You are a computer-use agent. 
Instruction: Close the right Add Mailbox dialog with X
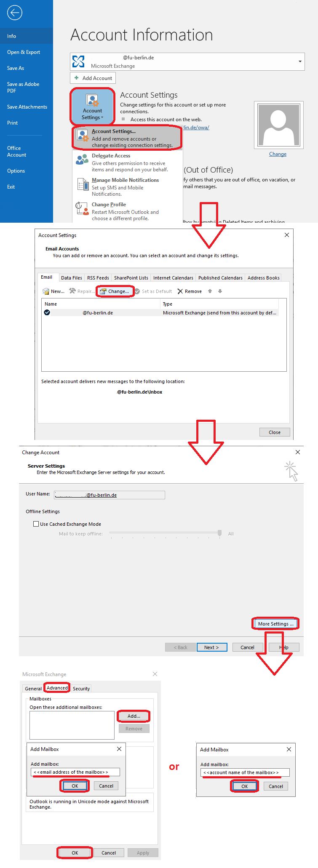[289, 749]
